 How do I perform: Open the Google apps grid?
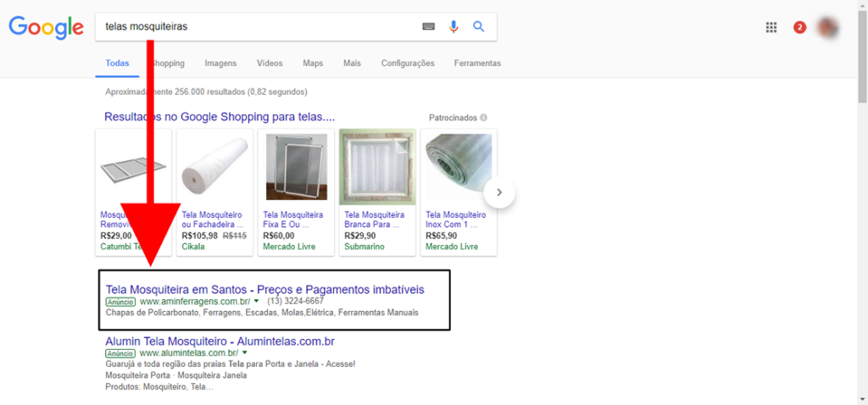pos(771,27)
